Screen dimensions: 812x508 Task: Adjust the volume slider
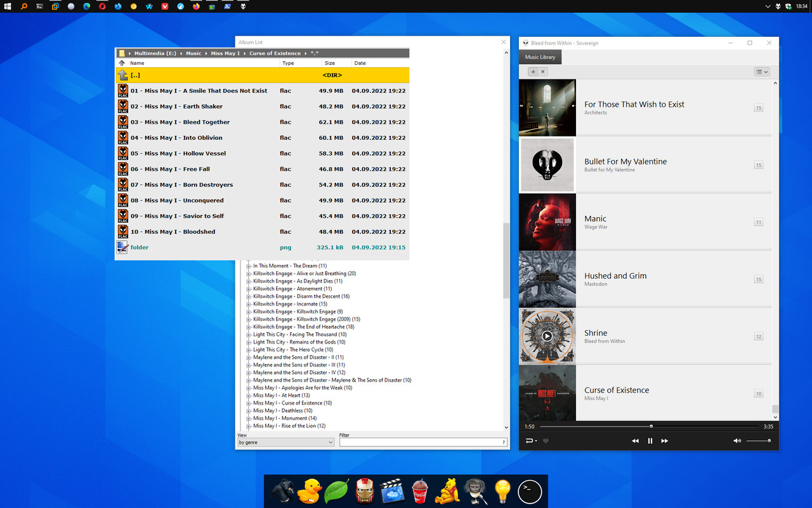click(758, 441)
